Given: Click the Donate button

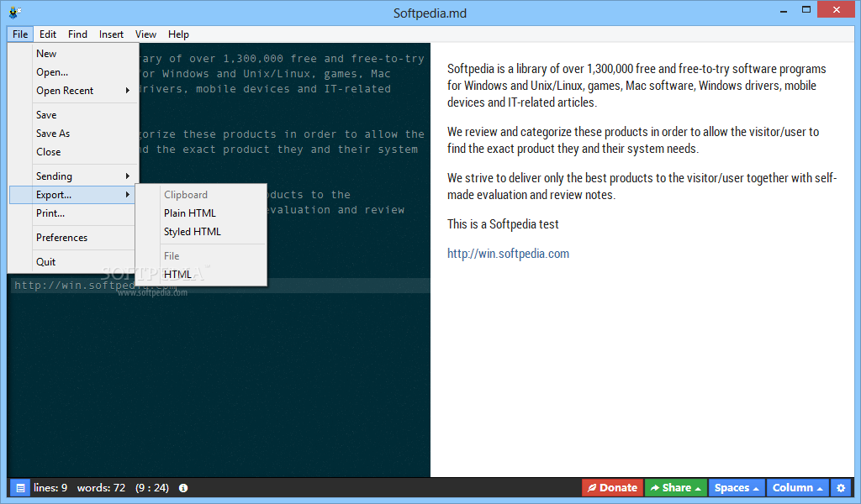Looking at the screenshot, I should tap(612, 487).
